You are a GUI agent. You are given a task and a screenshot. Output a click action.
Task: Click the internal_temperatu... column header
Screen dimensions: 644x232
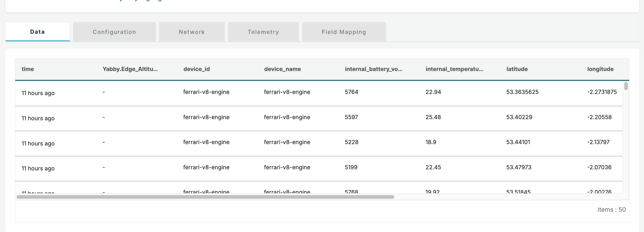pyautogui.click(x=454, y=69)
